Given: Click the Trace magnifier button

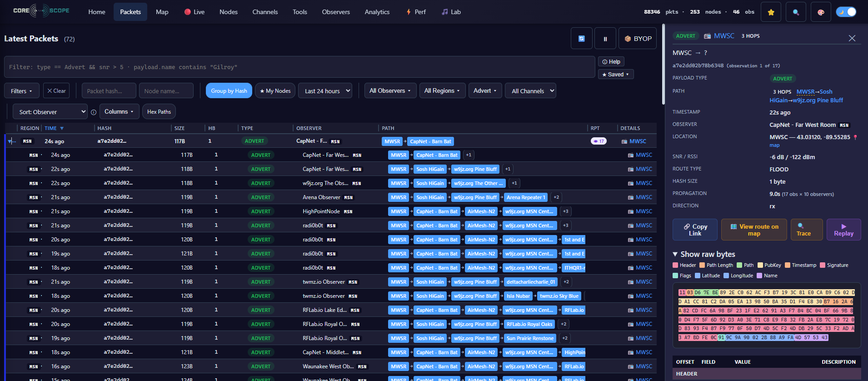Looking at the screenshot, I should pyautogui.click(x=807, y=230).
